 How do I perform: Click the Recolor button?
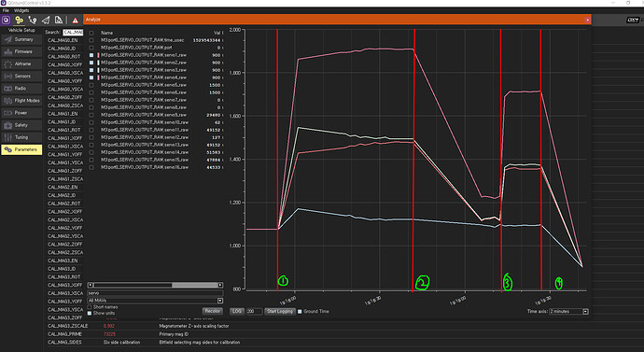tap(213, 311)
